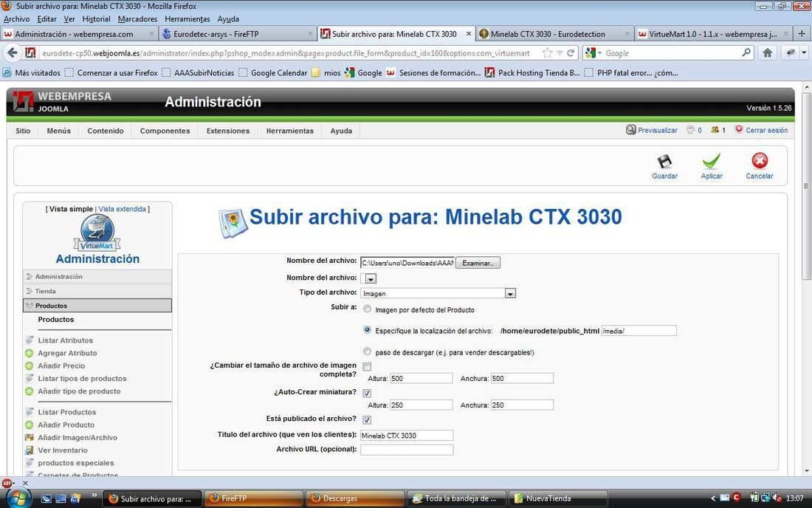The width and height of the screenshot is (812, 508).
Task: Switch to the 'Eurodetec-arsys - FireFTP' tab
Action: (x=238, y=34)
